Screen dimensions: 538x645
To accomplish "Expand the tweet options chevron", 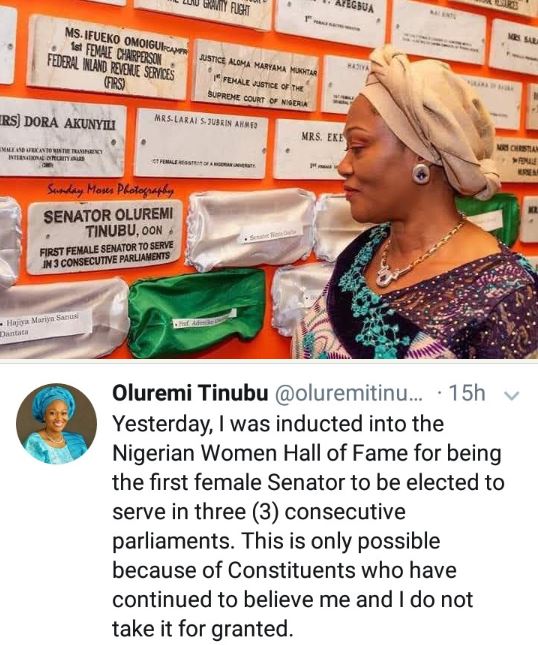I will [512, 395].
